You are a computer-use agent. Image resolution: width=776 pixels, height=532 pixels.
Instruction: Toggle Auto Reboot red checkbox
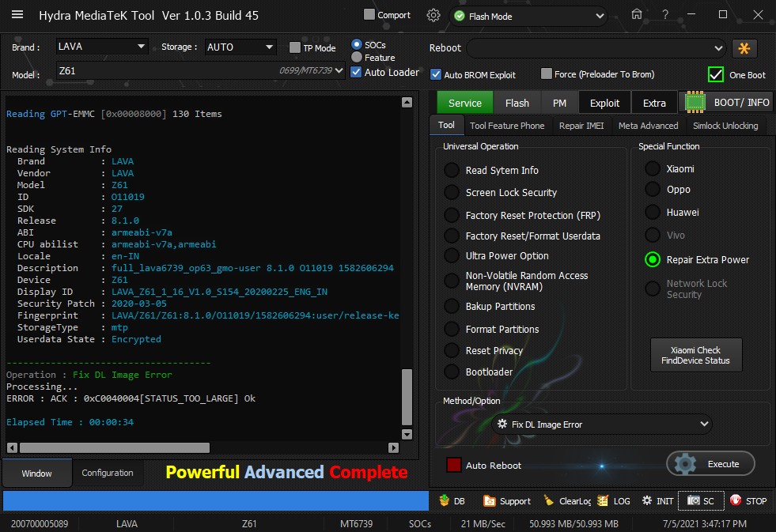(454, 465)
